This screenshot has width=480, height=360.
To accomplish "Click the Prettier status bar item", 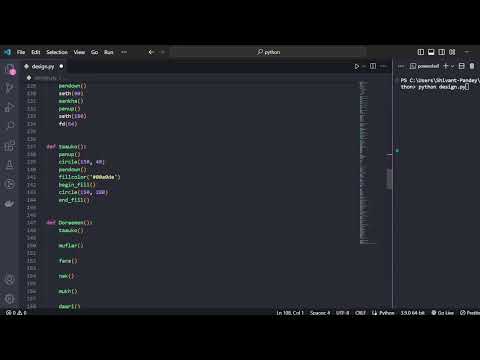I will pyautogui.click(x=470, y=313).
